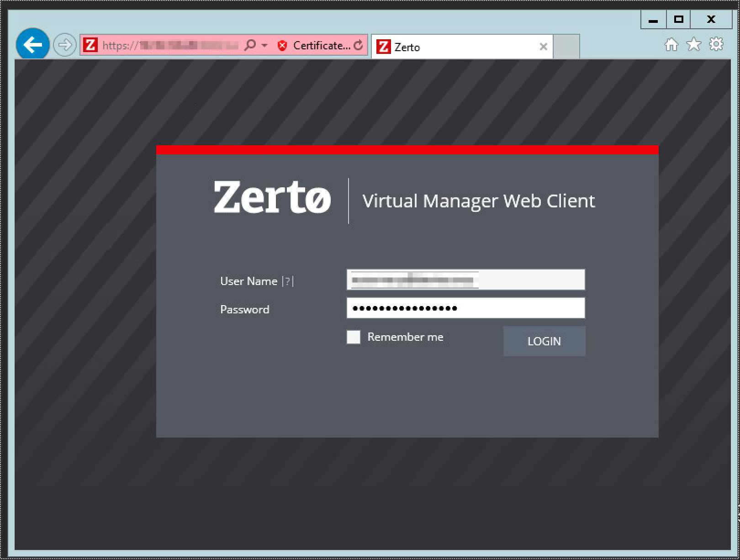Open the User Name help tooltip
740x560 pixels.
(287, 282)
